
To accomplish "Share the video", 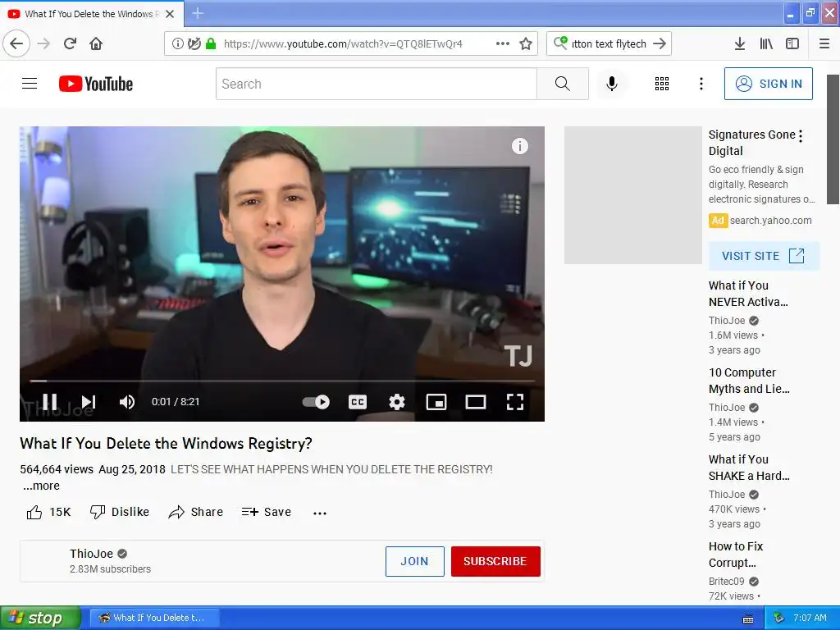I will [x=196, y=512].
